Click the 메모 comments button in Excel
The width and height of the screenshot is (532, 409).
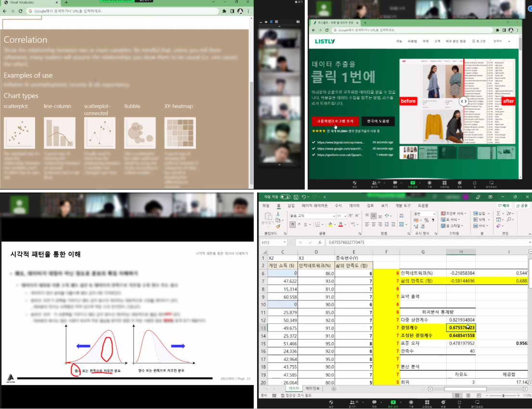click(x=504, y=205)
